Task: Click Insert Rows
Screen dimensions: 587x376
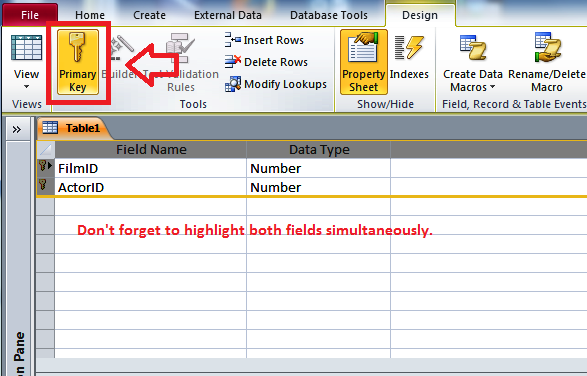Action: [x=264, y=40]
